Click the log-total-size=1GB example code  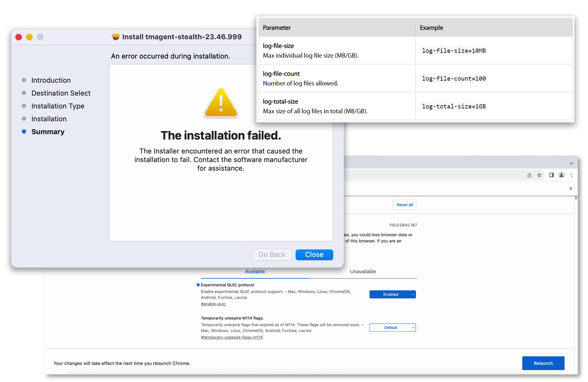(454, 107)
